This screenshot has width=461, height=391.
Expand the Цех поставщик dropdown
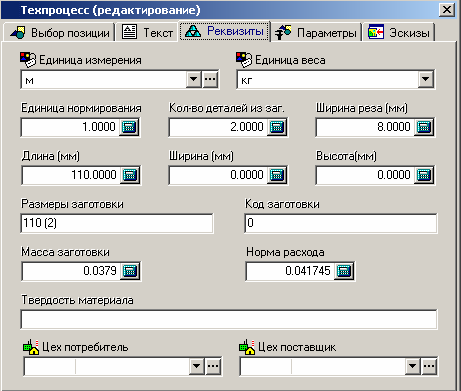tap(412, 366)
